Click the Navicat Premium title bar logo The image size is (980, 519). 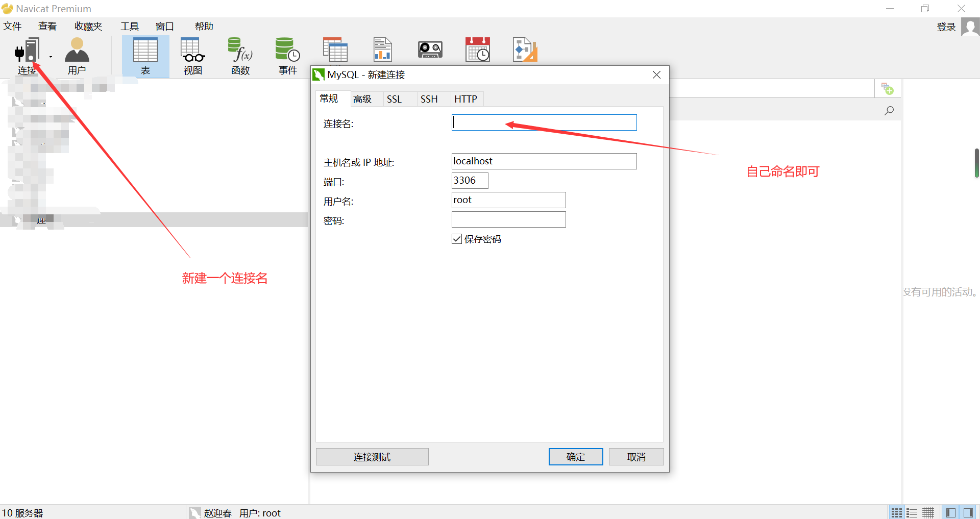tap(7, 9)
